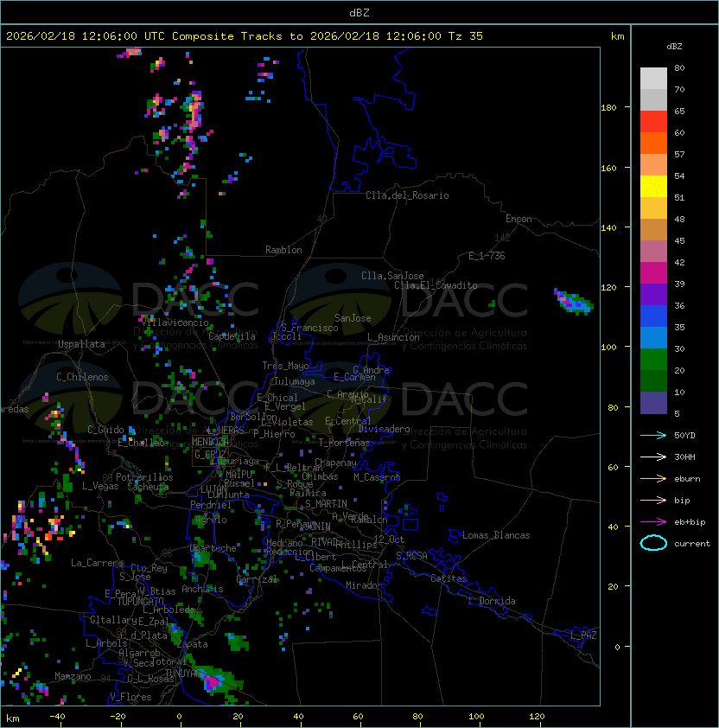Click the SanJose label above L_Asuncion

pos(353,318)
